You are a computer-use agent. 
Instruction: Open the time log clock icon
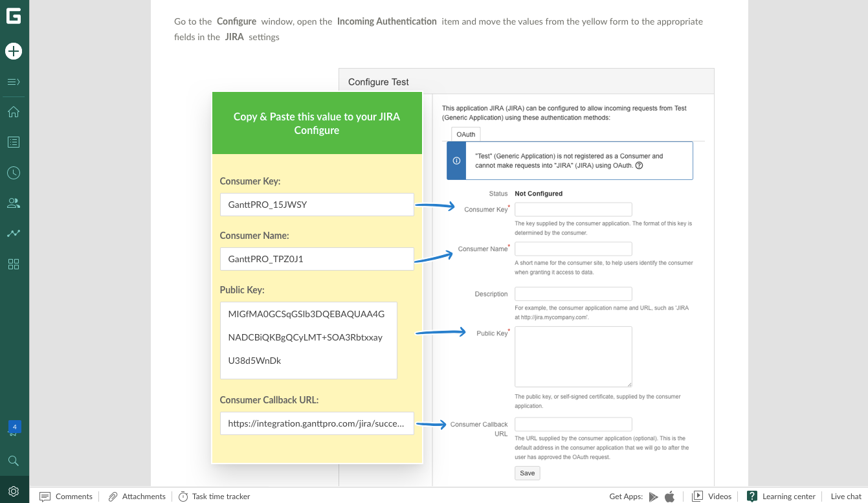[x=14, y=173]
